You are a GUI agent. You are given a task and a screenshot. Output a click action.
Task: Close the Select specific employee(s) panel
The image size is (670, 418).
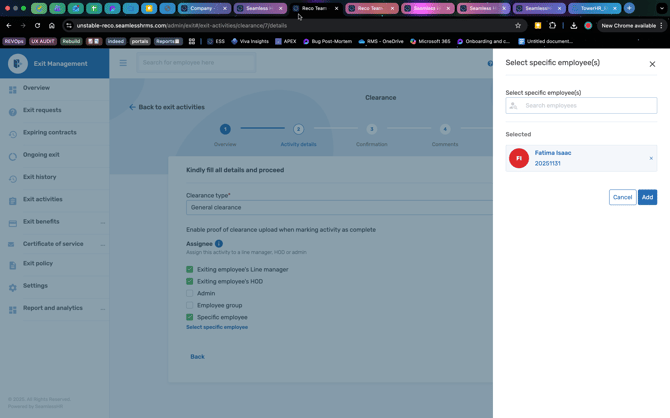click(x=652, y=64)
